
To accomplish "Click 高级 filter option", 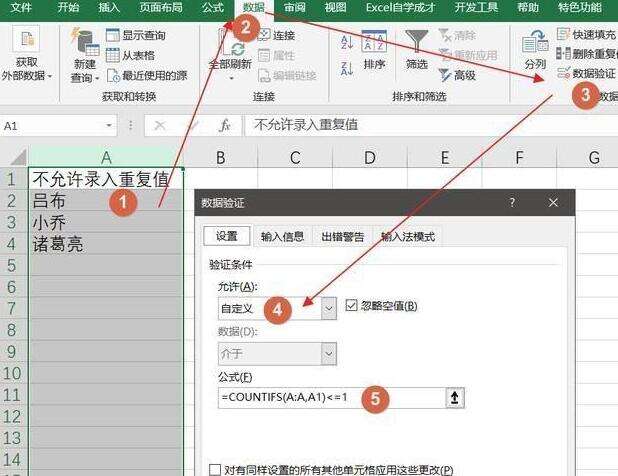I will click(x=457, y=75).
